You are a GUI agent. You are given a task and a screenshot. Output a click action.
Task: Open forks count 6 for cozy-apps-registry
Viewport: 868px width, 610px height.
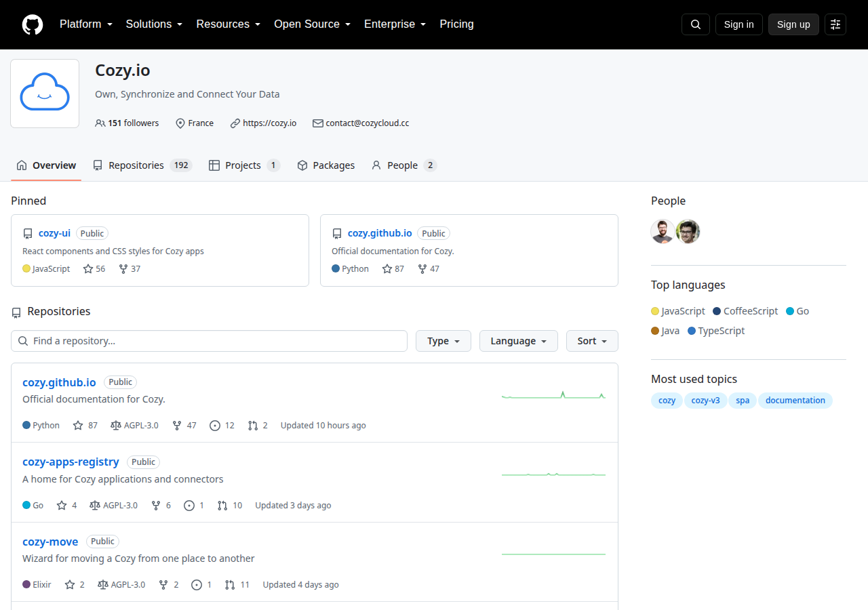coord(161,506)
